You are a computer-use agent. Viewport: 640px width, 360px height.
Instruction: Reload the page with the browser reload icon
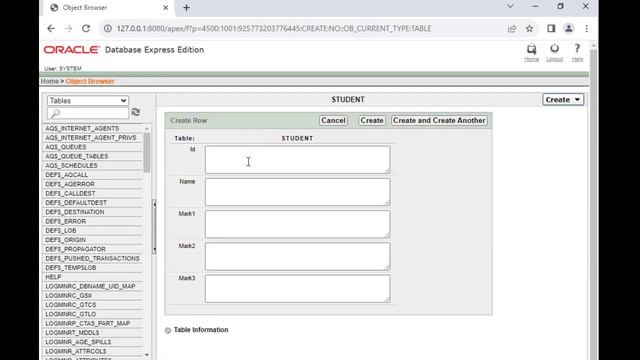click(86, 29)
